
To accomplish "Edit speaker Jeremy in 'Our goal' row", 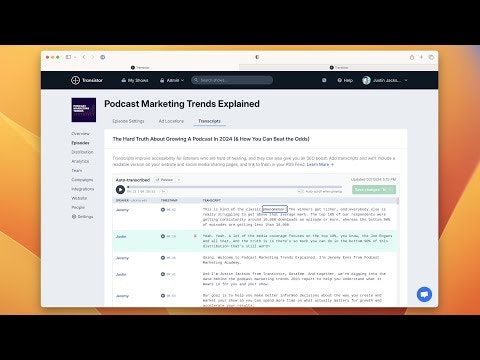I will point(122,296).
